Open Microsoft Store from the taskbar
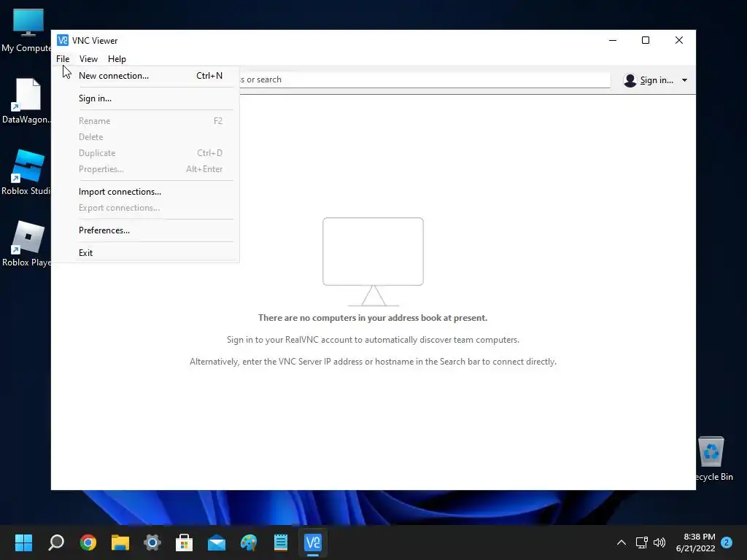The height and width of the screenshot is (560, 747). [185, 542]
